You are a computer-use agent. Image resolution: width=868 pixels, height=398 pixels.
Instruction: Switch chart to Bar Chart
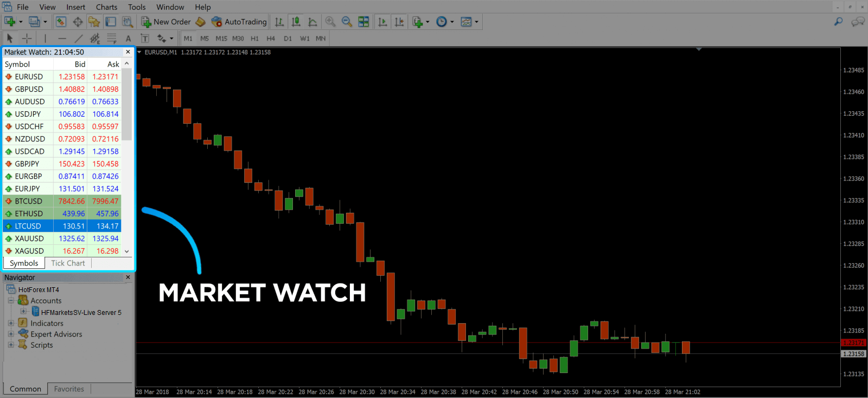coord(279,22)
